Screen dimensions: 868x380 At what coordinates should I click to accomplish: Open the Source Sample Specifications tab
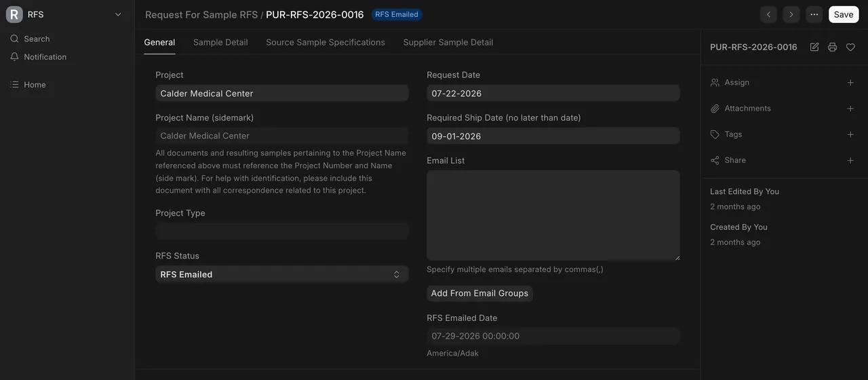(325, 42)
